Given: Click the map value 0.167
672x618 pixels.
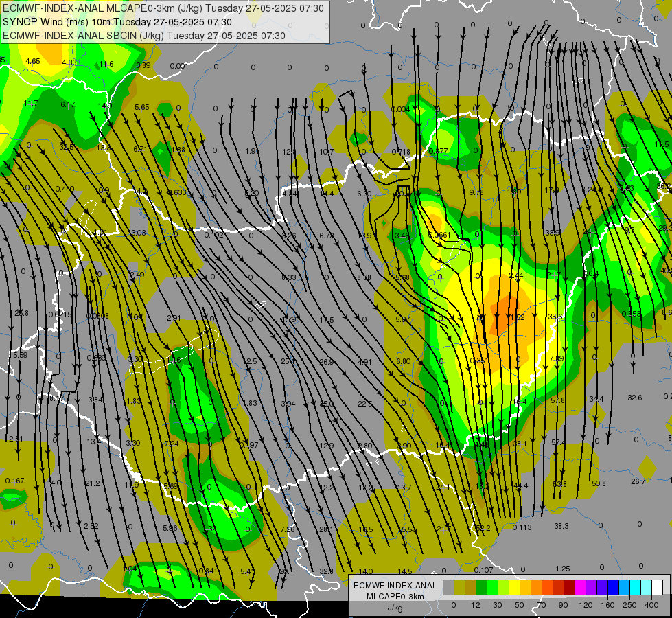Looking at the screenshot, I should click(x=15, y=481).
